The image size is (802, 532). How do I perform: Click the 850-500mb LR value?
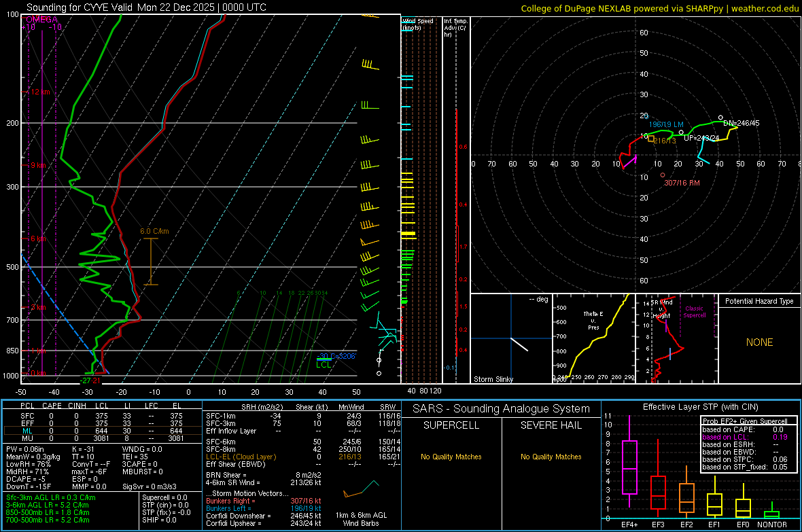click(x=48, y=512)
